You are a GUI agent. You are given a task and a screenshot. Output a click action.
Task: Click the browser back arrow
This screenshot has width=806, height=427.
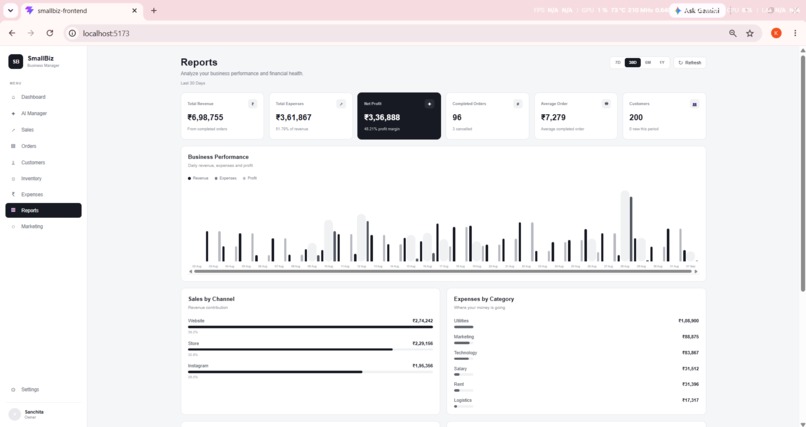click(12, 33)
